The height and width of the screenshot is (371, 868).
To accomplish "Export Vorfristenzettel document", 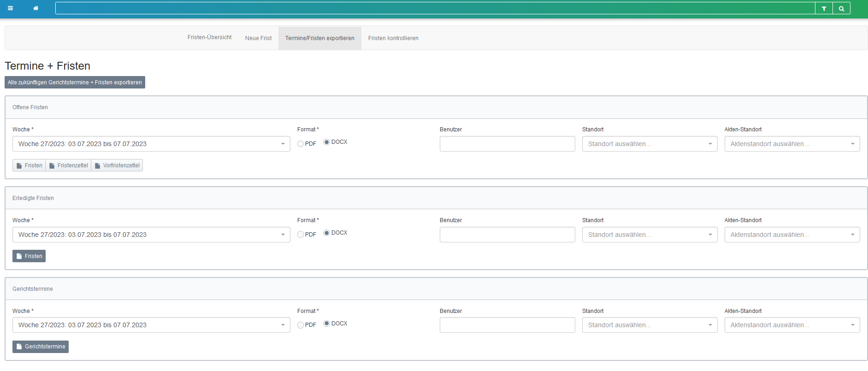I will point(117,165).
